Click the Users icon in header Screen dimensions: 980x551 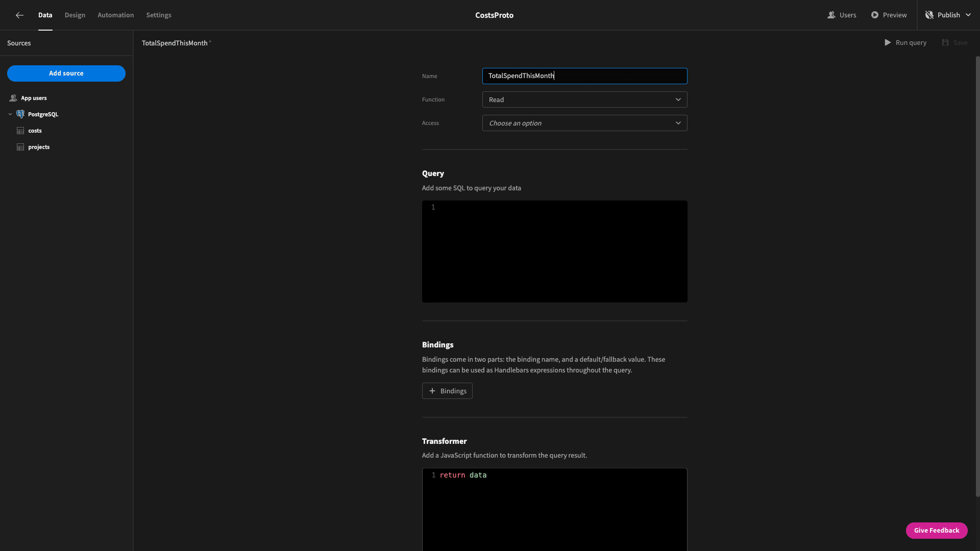(831, 15)
